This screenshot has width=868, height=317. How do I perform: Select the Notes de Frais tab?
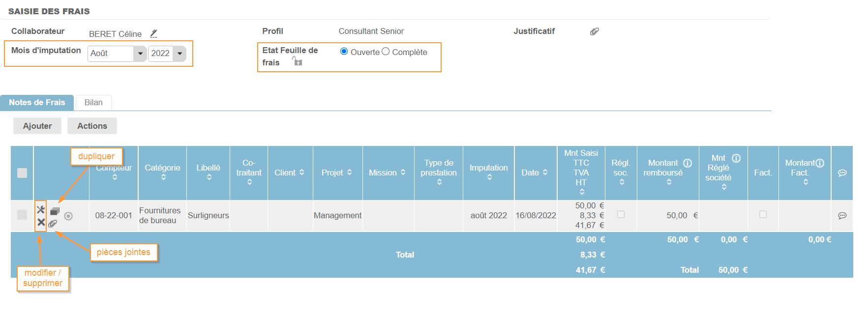pos(37,102)
